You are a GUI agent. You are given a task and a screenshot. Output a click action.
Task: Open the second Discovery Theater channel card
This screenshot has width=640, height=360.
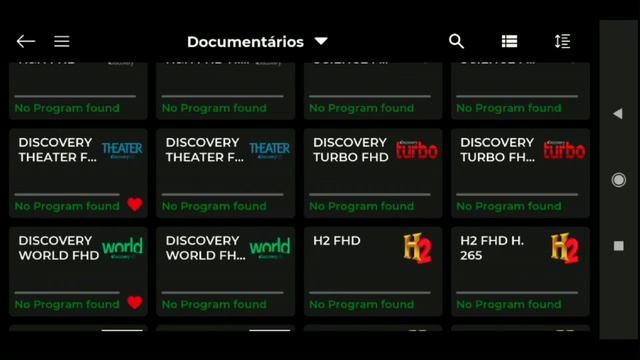[x=225, y=173]
